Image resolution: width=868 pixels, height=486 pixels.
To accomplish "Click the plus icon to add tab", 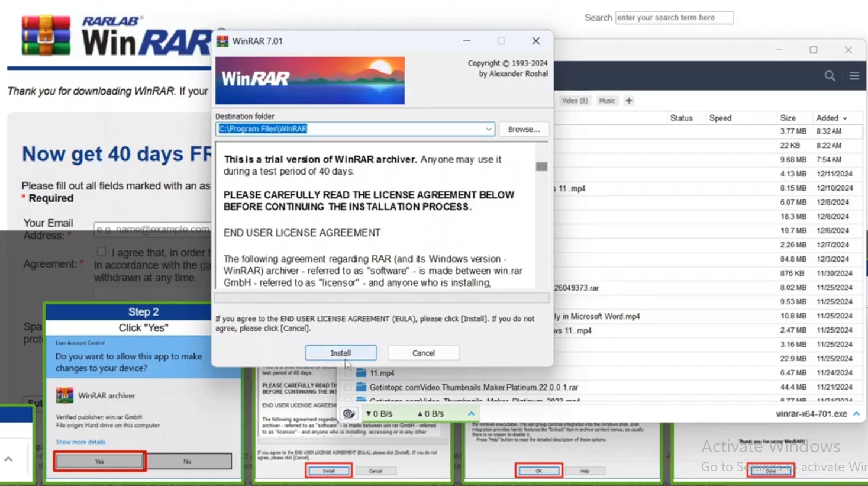I will [x=629, y=101].
